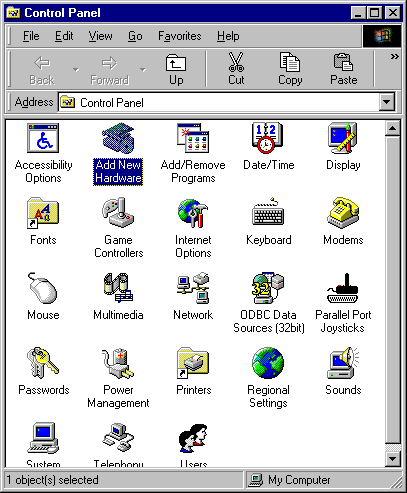Screen dimensions: 407x493
Task: Click the Copy toolbar button
Action: pyautogui.click(x=290, y=69)
